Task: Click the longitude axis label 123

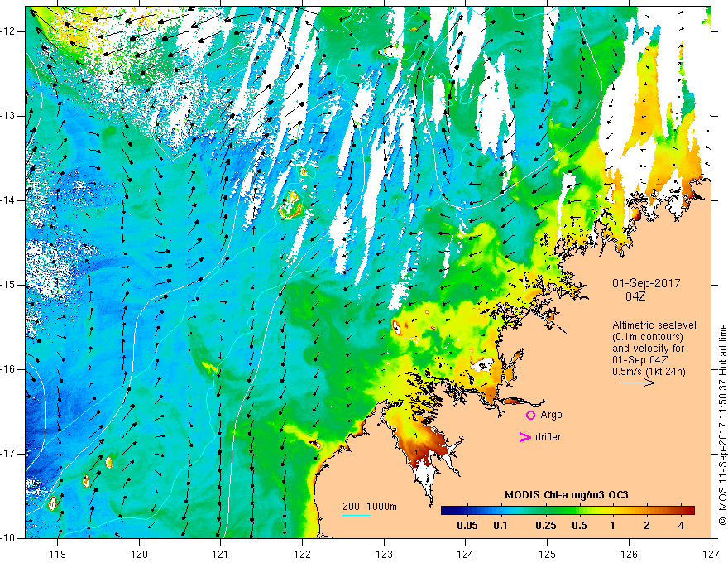Action: (x=384, y=554)
